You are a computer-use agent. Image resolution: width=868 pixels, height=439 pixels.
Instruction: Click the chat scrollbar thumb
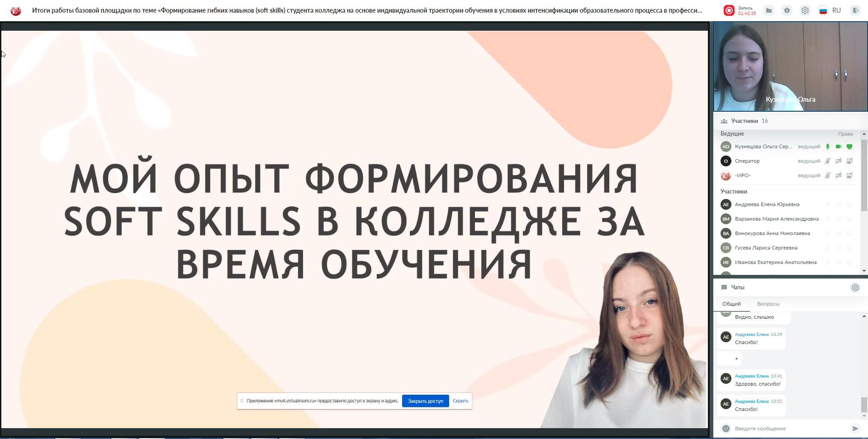click(864, 405)
